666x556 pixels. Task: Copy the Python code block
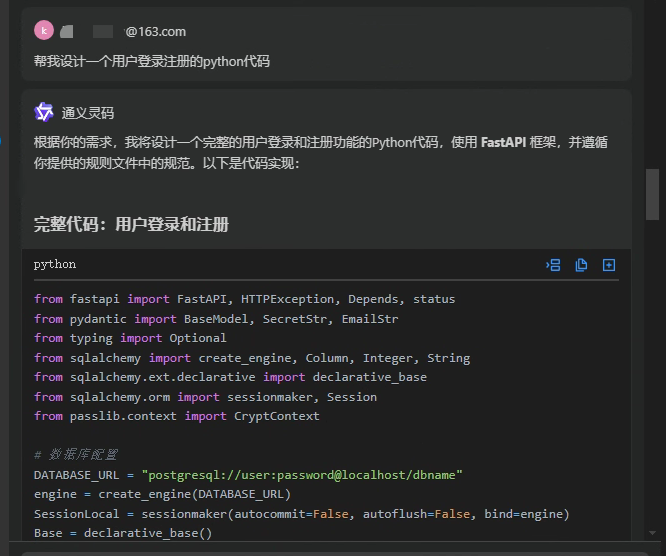[x=581, y=265]
